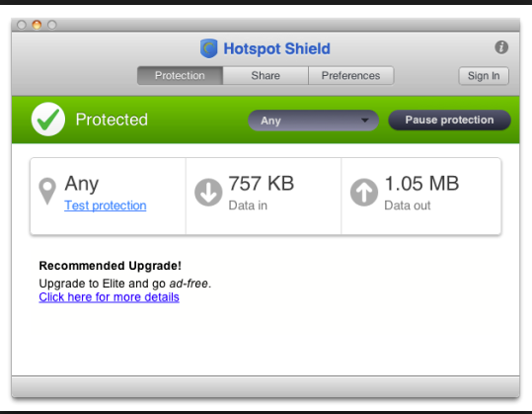Switch to the Share tab

(x=266, y=75)
